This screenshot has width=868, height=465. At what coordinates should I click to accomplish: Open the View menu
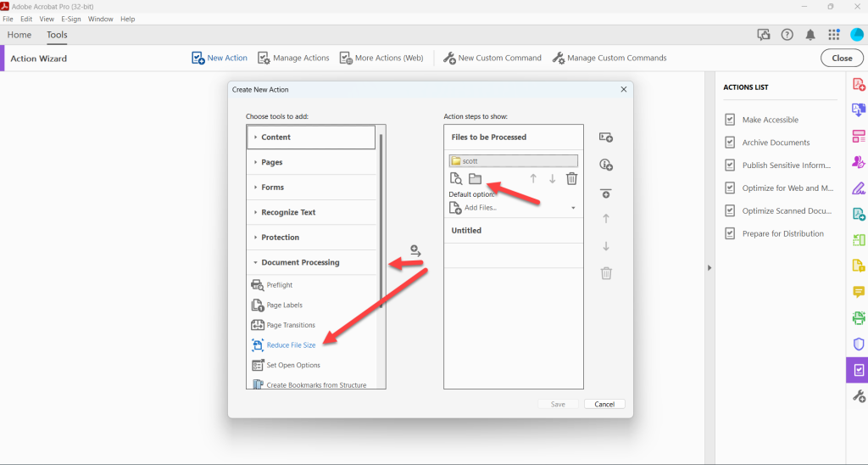click(x=47, y=19)
